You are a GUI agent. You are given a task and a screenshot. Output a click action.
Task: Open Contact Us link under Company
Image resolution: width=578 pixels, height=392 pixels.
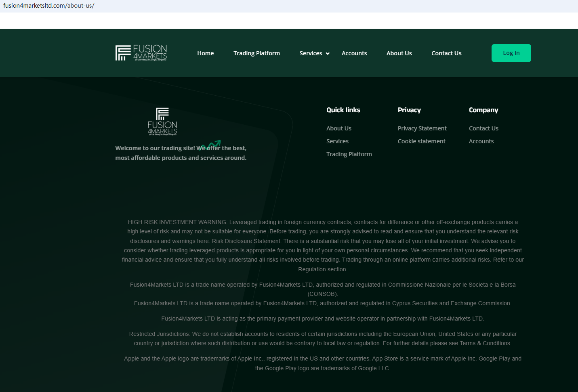tap(483, 128)
